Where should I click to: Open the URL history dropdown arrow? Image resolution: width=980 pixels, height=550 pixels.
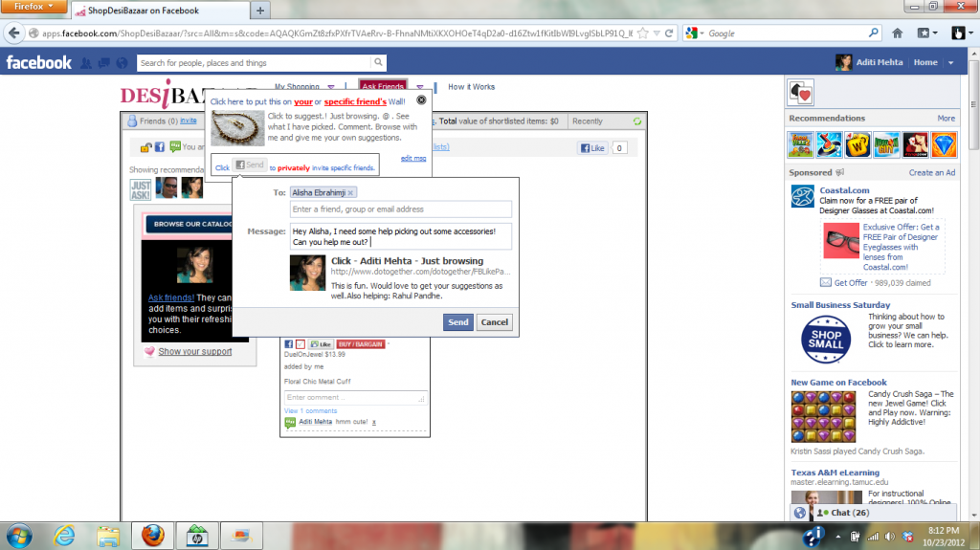[x=657, y=33]
